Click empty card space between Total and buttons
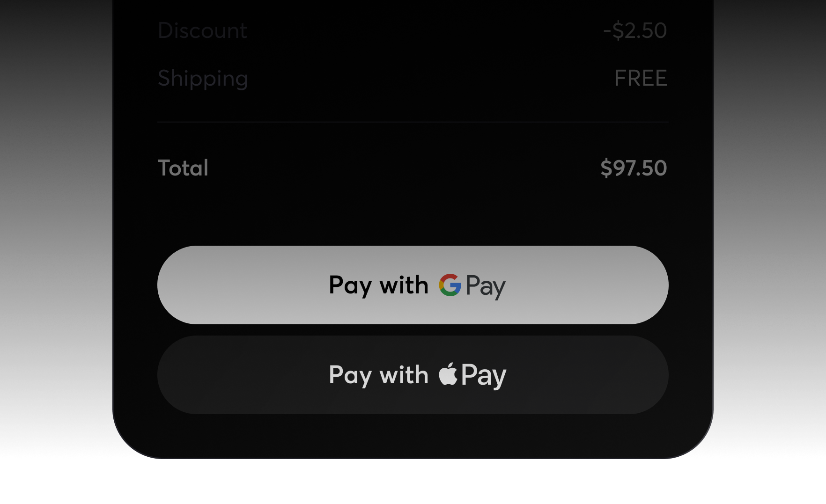This screenshot has height=504, width=826. click(x=413, y=213)
